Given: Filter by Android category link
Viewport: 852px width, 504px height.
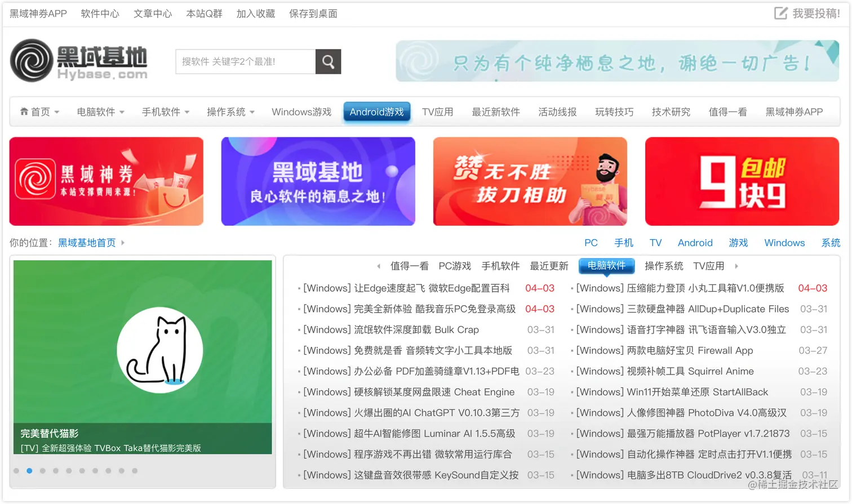Looking at the screenshot, I should click(695, 243).
